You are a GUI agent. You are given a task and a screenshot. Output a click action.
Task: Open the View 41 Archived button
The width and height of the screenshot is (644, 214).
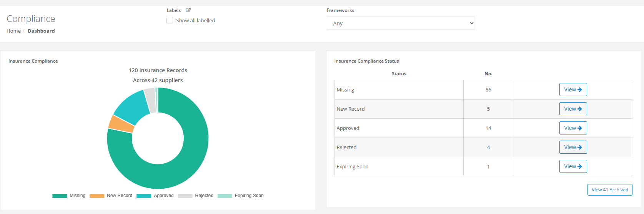(x=610, y=190)
